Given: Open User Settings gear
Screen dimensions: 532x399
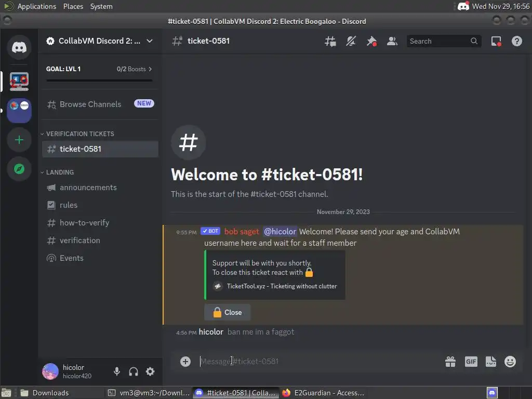Looking at the screenshot, I should (x=150, y=371).
